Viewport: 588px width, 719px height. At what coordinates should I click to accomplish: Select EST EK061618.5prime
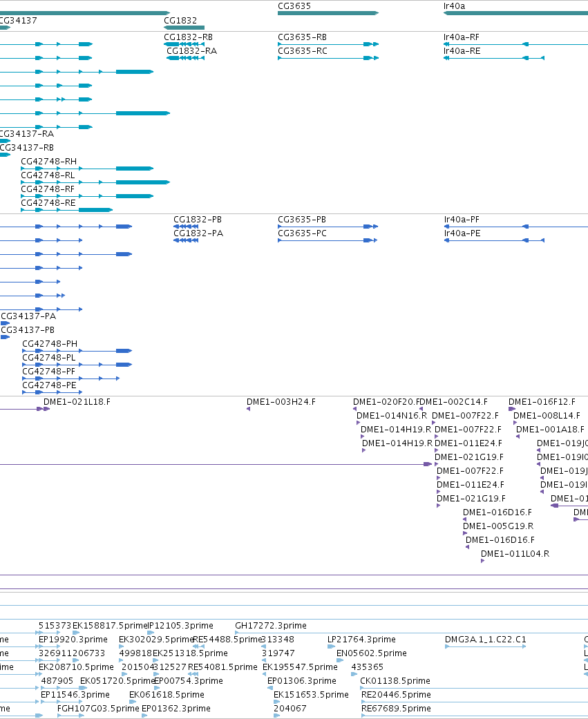[167, 695]
